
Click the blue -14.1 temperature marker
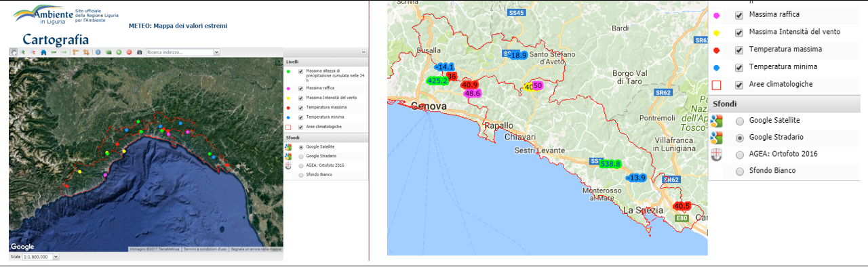pos(444,67)
